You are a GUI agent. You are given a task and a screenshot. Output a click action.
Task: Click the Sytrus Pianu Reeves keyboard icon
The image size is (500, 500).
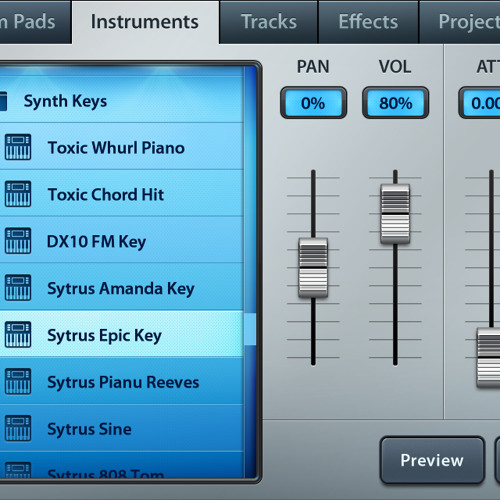(18, 382)
